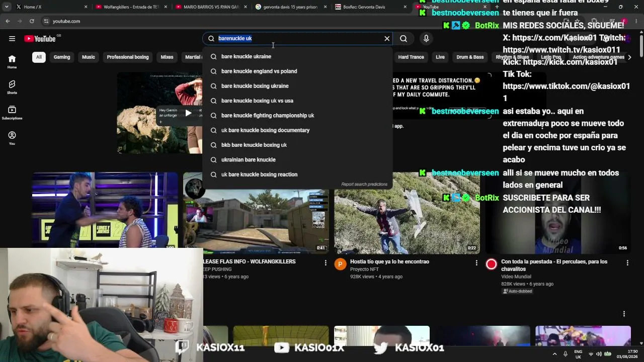Pick suggestion bare knuckle boxing uk vs usa
This screenshot has width=644, height=362.
297,101
